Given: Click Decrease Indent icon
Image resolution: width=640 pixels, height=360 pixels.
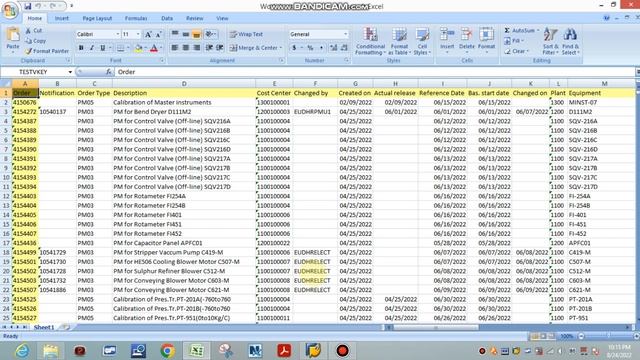Looking at the screenshot, I should point(209,48).
